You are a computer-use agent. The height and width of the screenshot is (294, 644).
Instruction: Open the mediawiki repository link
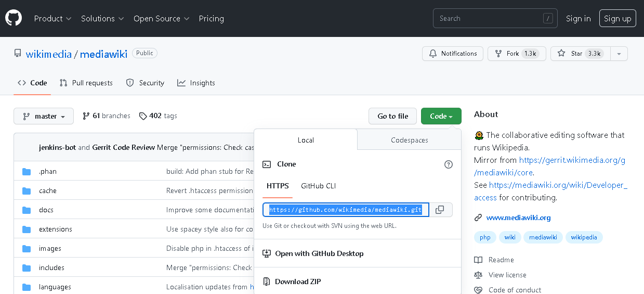pyautogui.click(x=103, y=54)
